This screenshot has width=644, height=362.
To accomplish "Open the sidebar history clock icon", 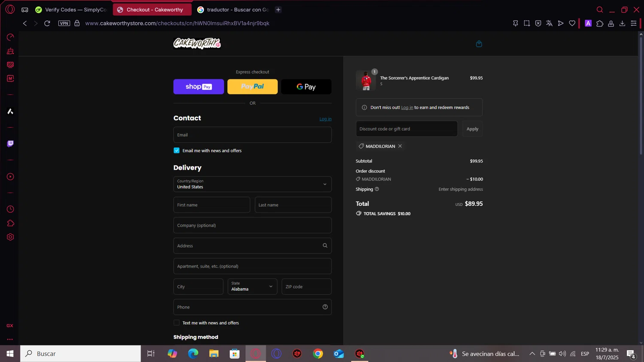I will click(x=10, y=209).
